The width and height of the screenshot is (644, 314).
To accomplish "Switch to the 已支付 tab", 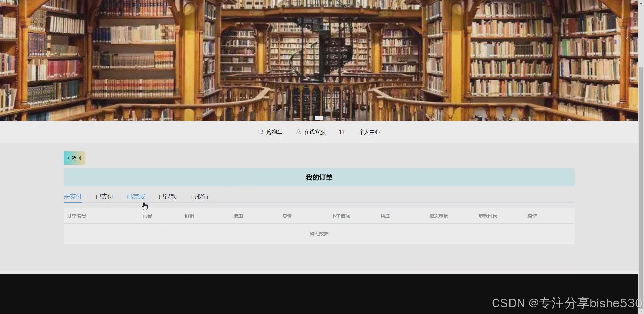I will click(104, 197).
